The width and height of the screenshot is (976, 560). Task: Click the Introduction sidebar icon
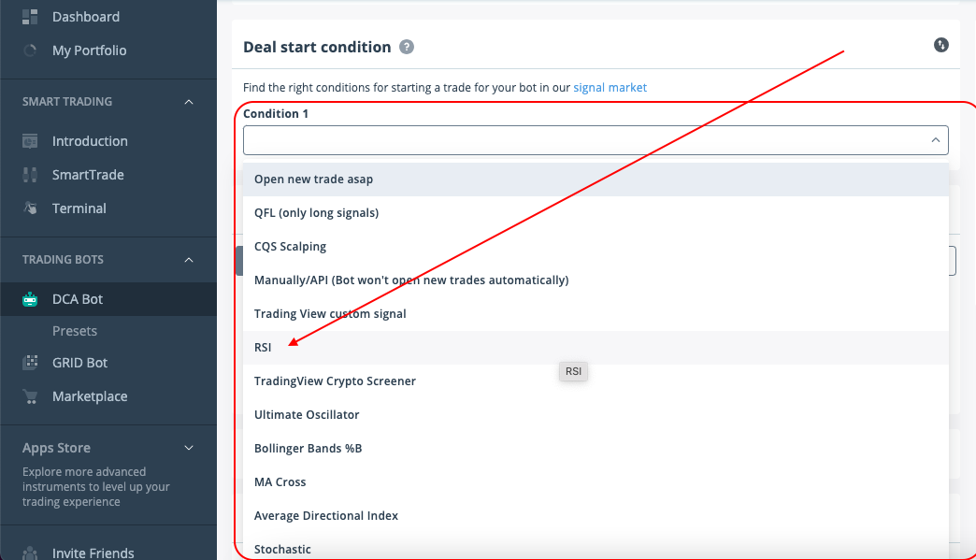pos(30,141)
